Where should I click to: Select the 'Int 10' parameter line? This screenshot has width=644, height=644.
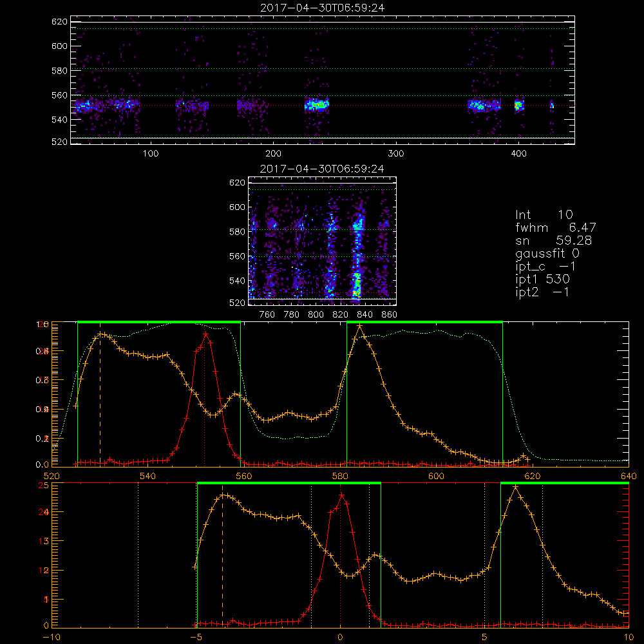click(544, 215)
